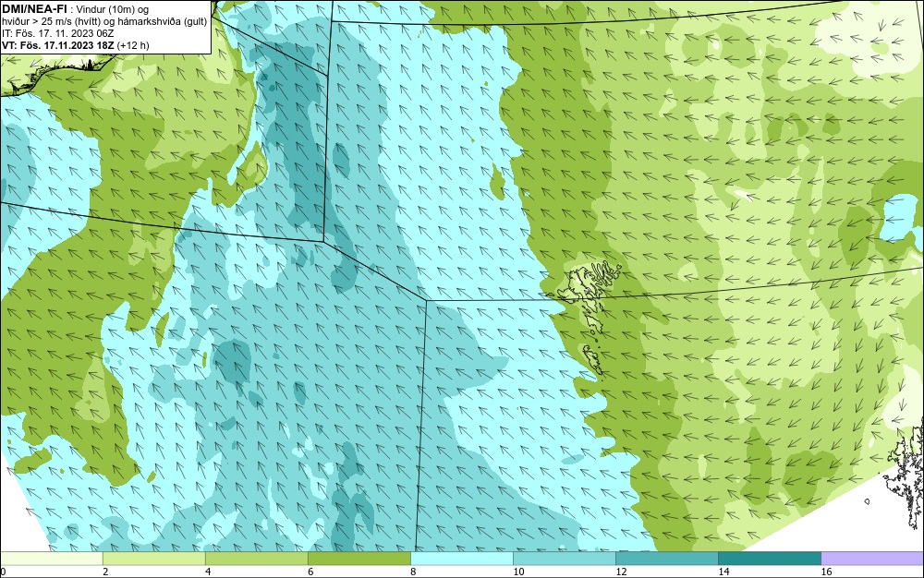Click legend value label '16'
Image resolution: width=924 pixels, height=578 pixels.
click(x=826, y=572)
